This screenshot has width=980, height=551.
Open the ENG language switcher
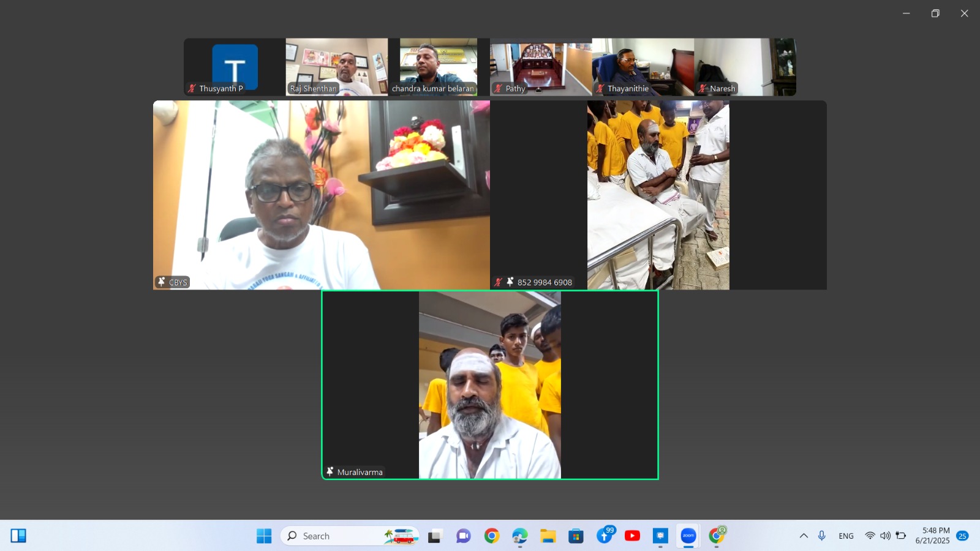(846, 536)
